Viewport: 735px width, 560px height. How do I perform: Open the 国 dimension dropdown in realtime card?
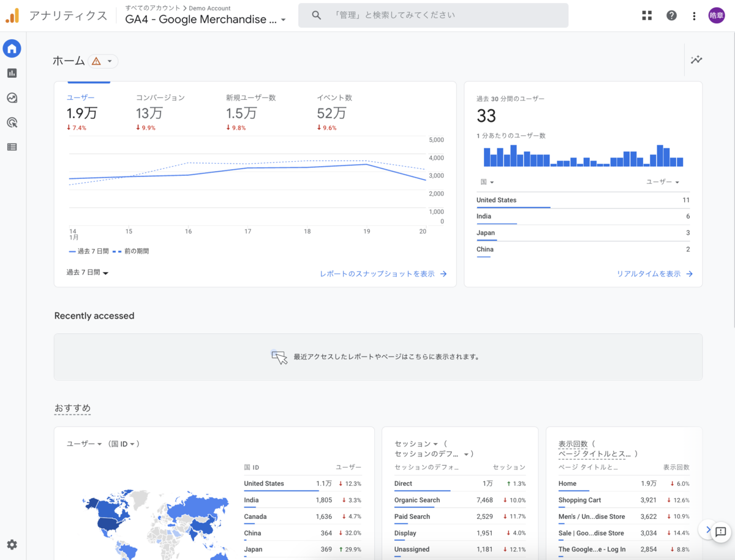pyautogui.click(x=487, y=182)
